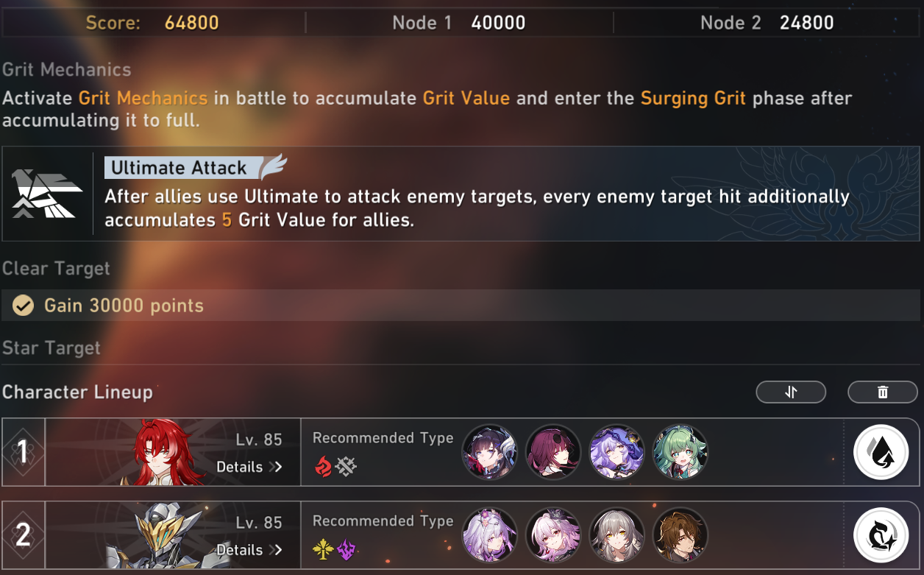Viewport: 924px width, 575px height.
Task: Expand Details for the red-haired character
Action: pos(249,467)
